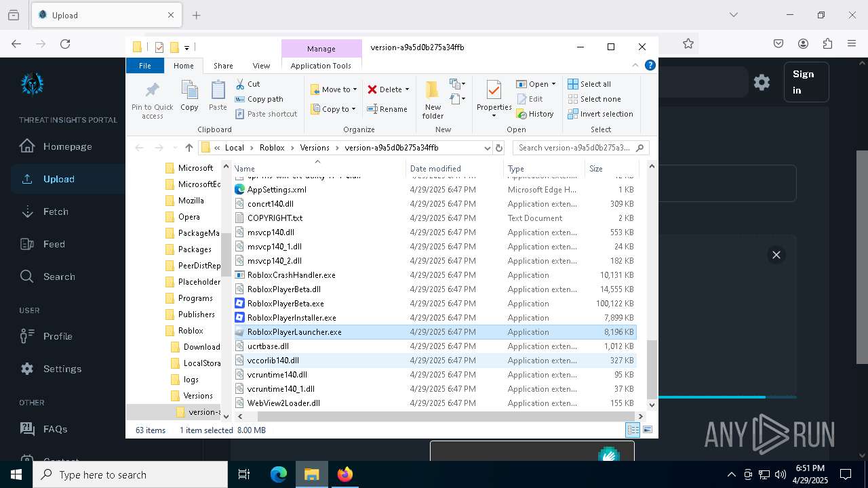Screen dimensions: 868x488
Task: Switch to the Share ribbon tab
Action: pyautogui.click(x=223, y=66)
